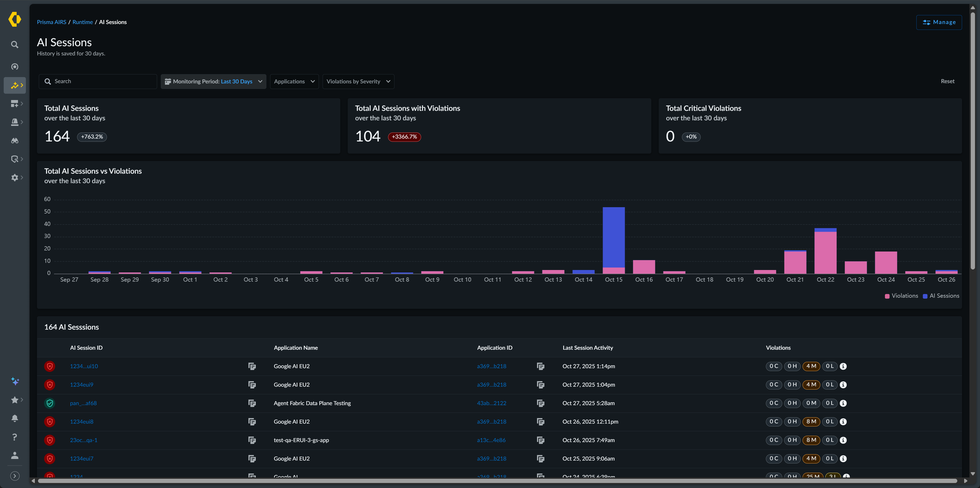The image size is (980, 488).
Task: Navigate to Runtime breadcrumb
Action: (83, 22)
